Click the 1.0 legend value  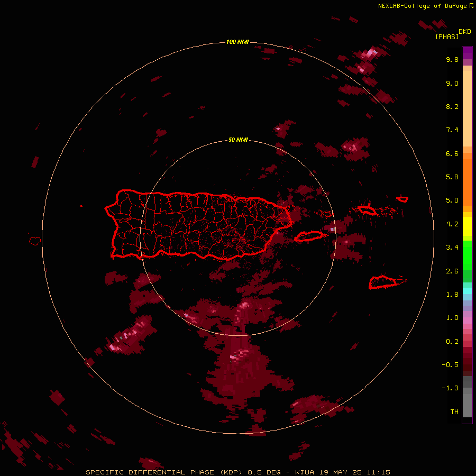452,318
